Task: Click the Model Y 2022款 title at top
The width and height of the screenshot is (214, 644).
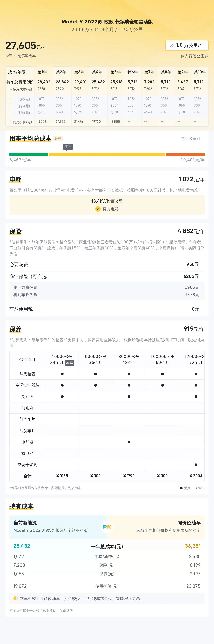Action: 107,22
